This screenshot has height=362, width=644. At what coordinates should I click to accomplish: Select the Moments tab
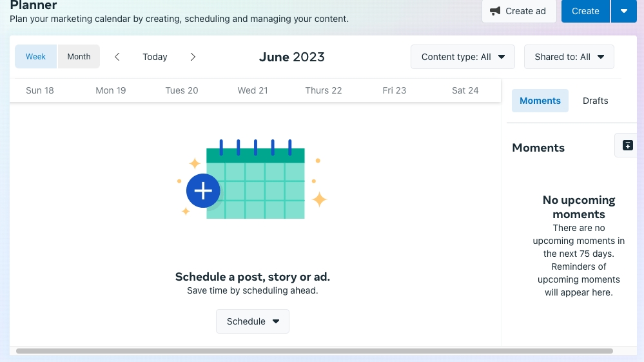(540, 101)
